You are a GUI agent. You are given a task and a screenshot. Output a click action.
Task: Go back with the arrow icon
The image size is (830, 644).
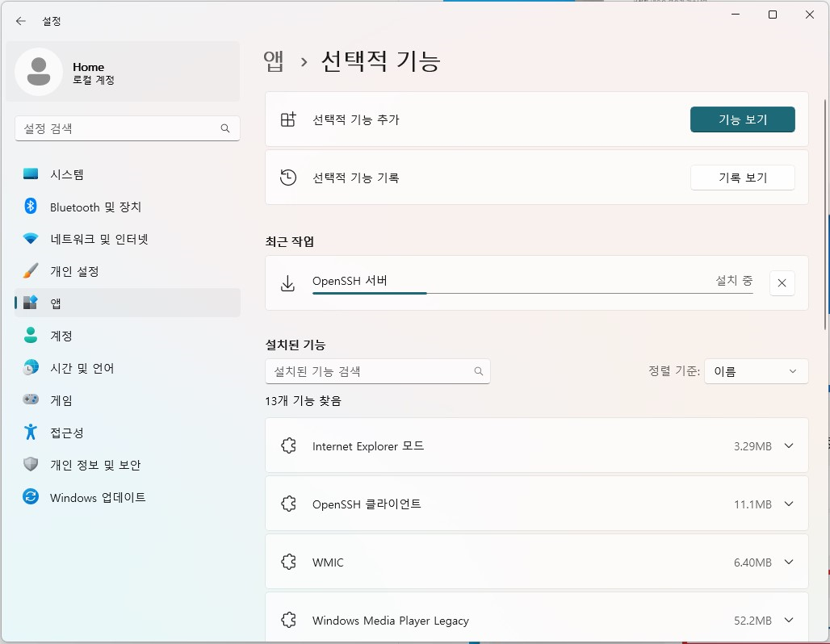[21, 21]
